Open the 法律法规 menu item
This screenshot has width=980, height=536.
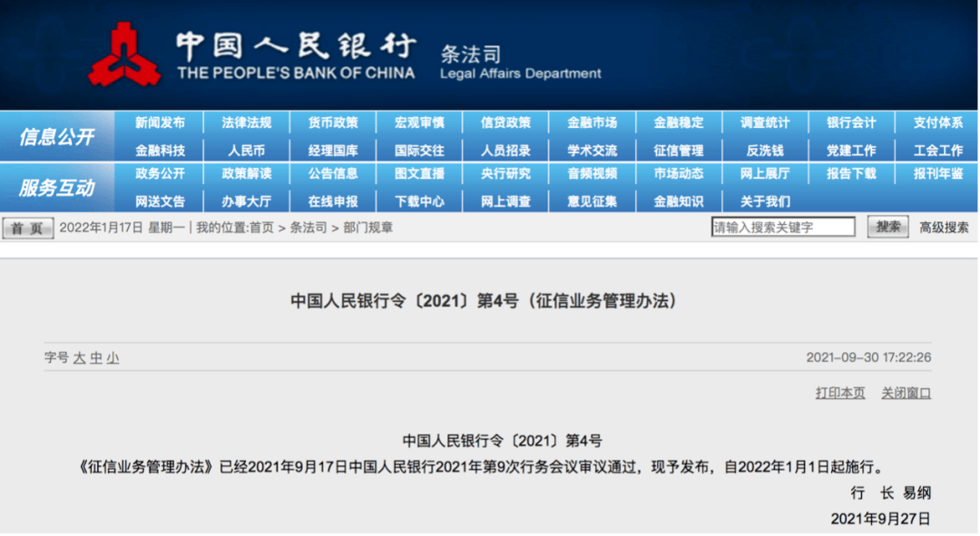pyautogui.click(x=246, y=122)
